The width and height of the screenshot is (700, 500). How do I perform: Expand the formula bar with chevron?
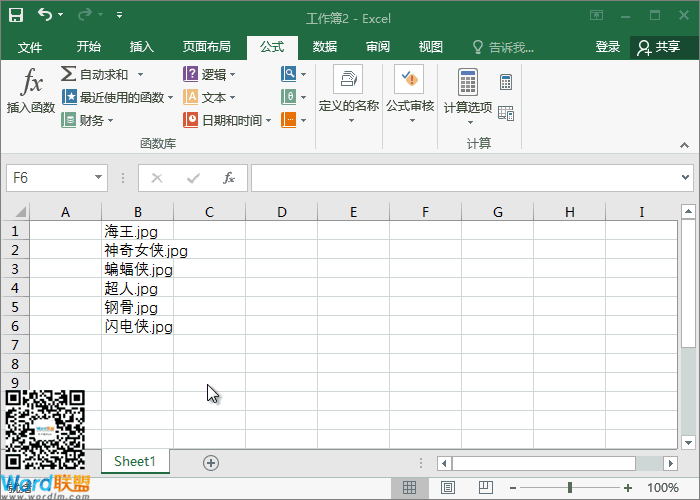(685, 178)
